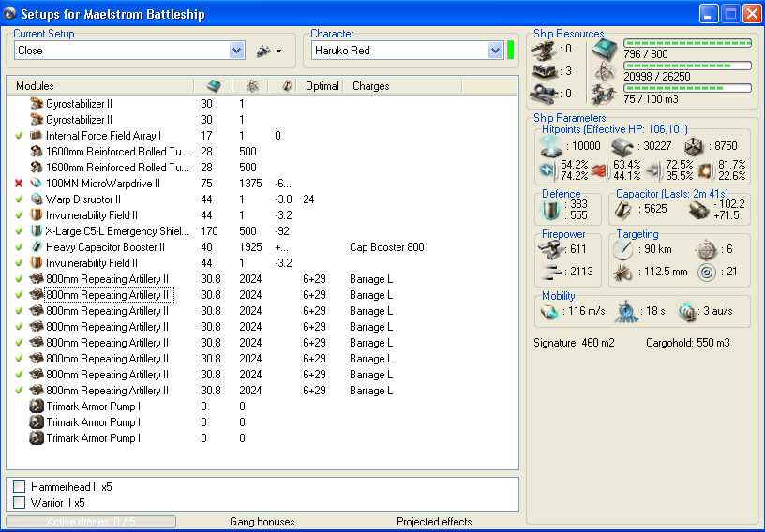This screenshot has width=765, height=532.
Task: Enable the Hammerhead II x5 drones checkbox
Action: click(x=20, y=487)
